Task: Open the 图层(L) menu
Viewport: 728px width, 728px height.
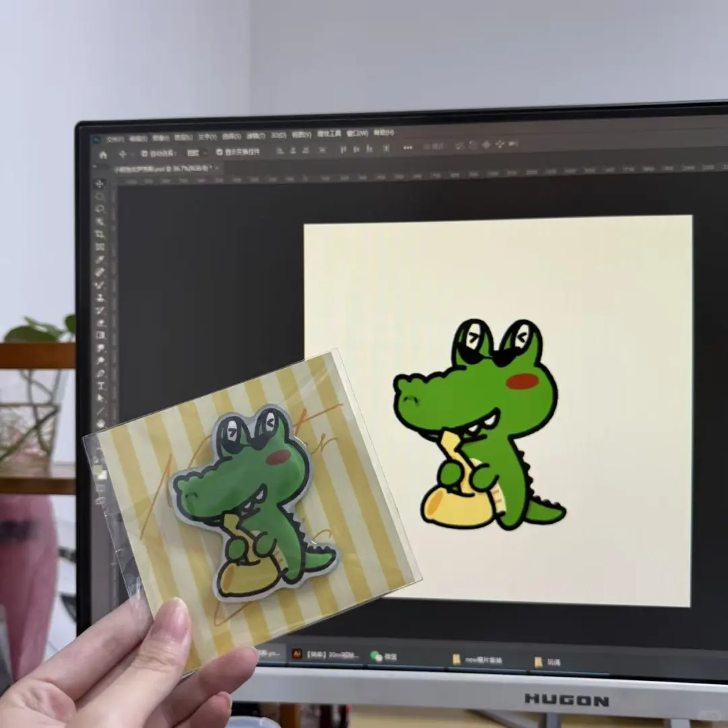Action: (183, 138)
